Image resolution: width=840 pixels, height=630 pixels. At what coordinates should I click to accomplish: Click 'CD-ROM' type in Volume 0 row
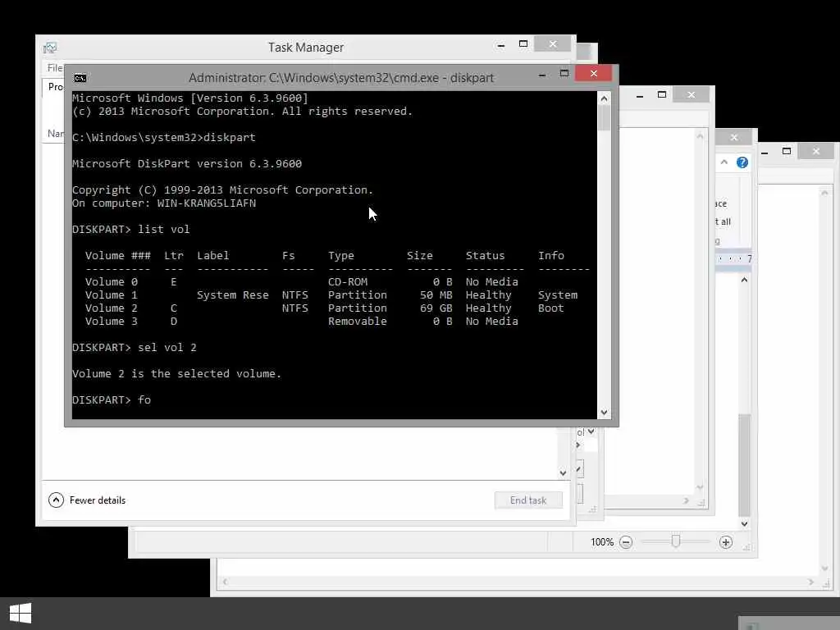pyautogui.click(x=348, y=282)
